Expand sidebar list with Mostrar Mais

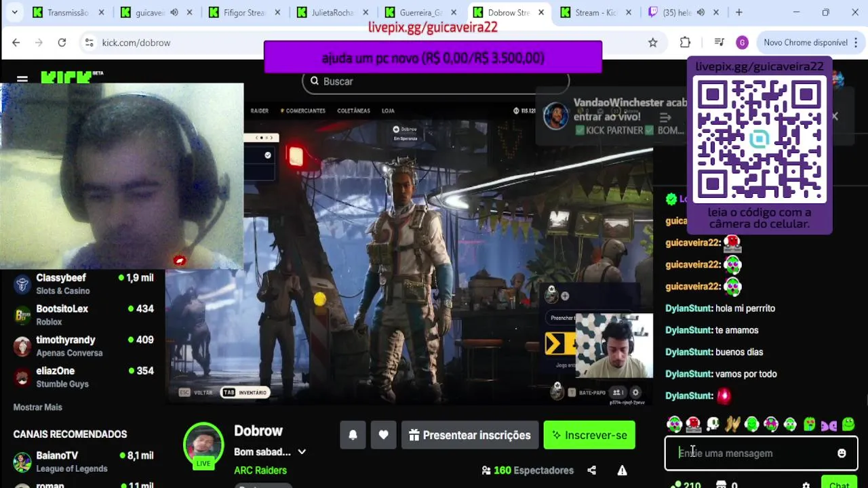(38, 407)
